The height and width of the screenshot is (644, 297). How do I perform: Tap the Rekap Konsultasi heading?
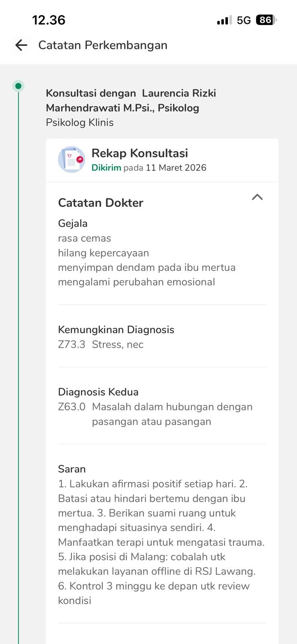pyautogui.click(x=139, y=153)
